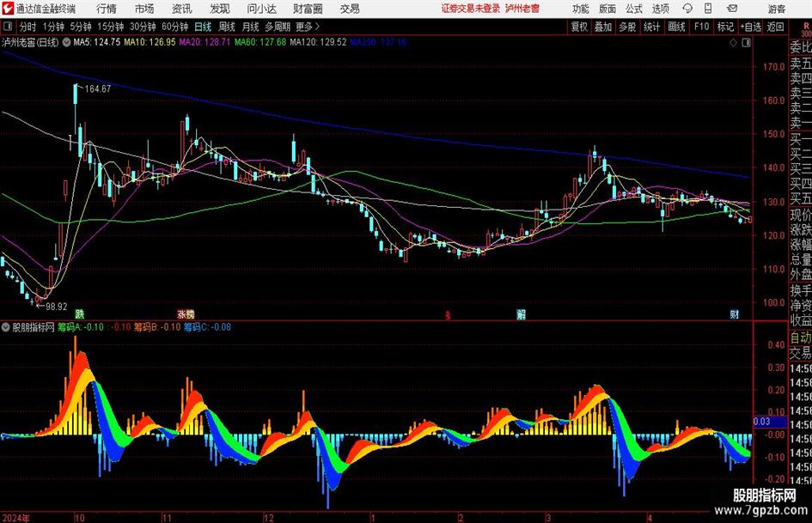Click the 游客 user account label
Viewport: 812px width, 523px height.
[x=776, y=9]
